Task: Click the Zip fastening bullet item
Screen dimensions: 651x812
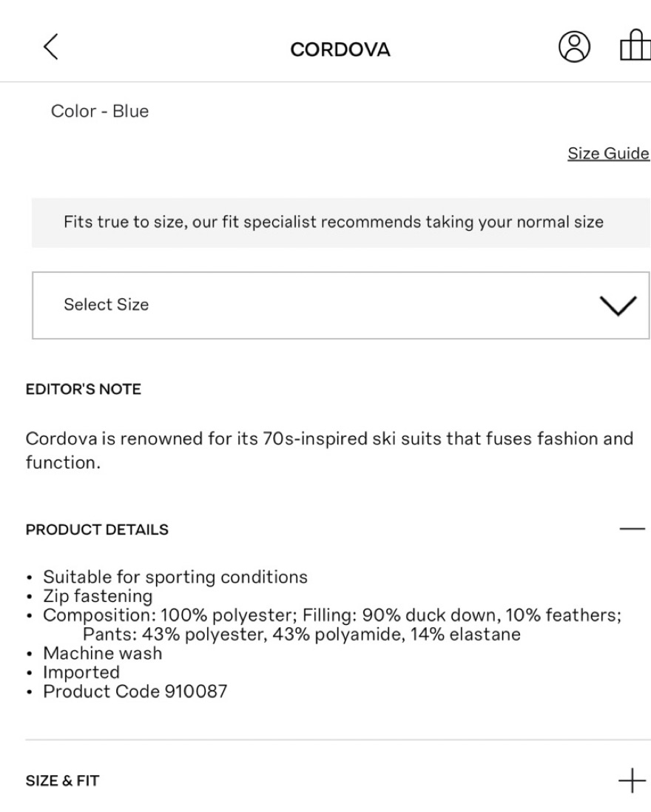Action: [98, 595]
